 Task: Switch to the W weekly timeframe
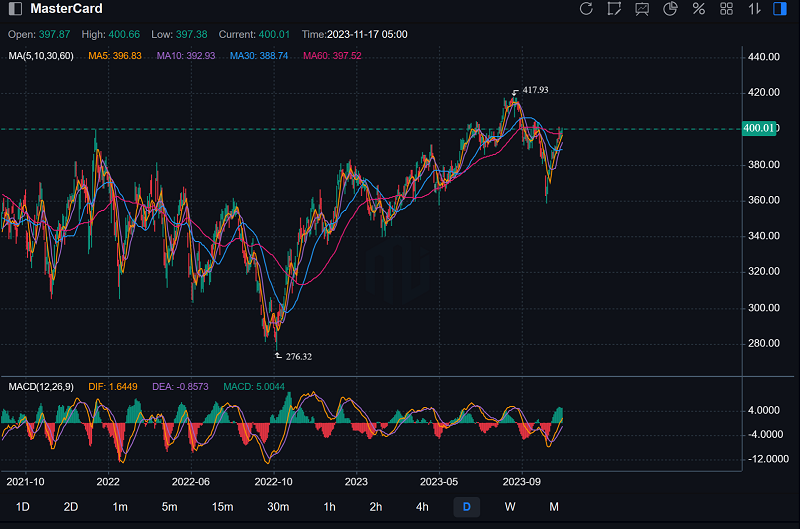click(x=510, y=507)
